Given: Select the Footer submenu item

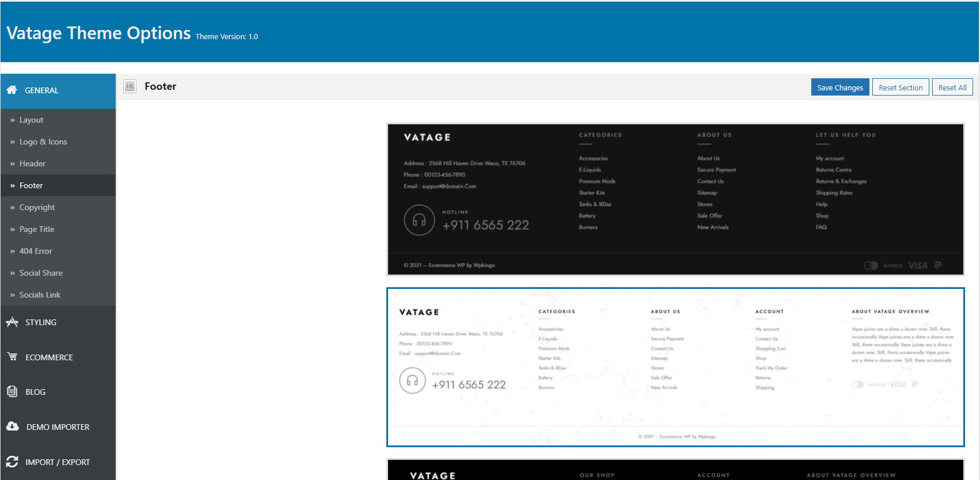Looking at the screenshot, I should point(58,185).
